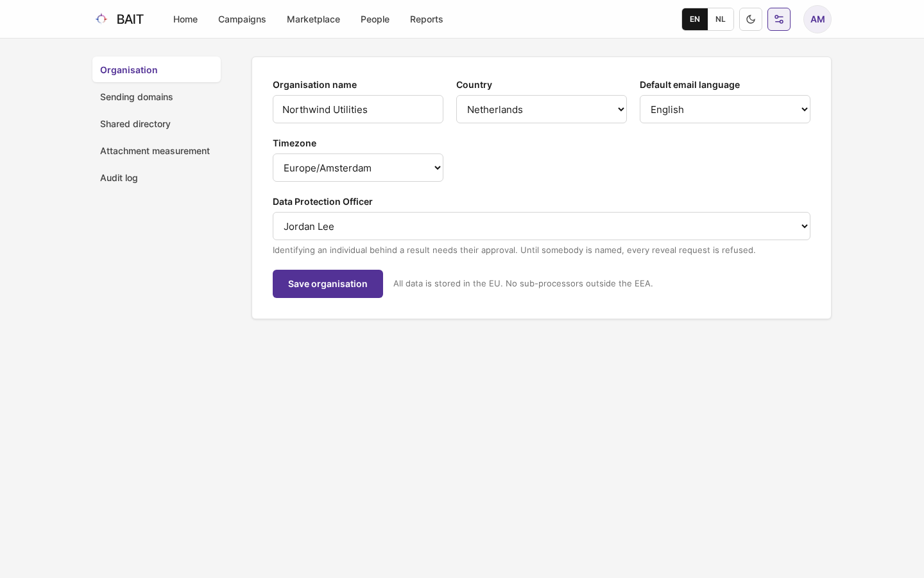
Task: Click the Organisation name input field
Action: (358, 109)
